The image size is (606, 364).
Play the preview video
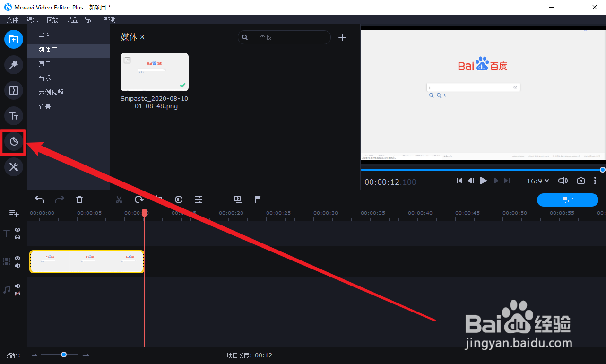click(483, 181)
